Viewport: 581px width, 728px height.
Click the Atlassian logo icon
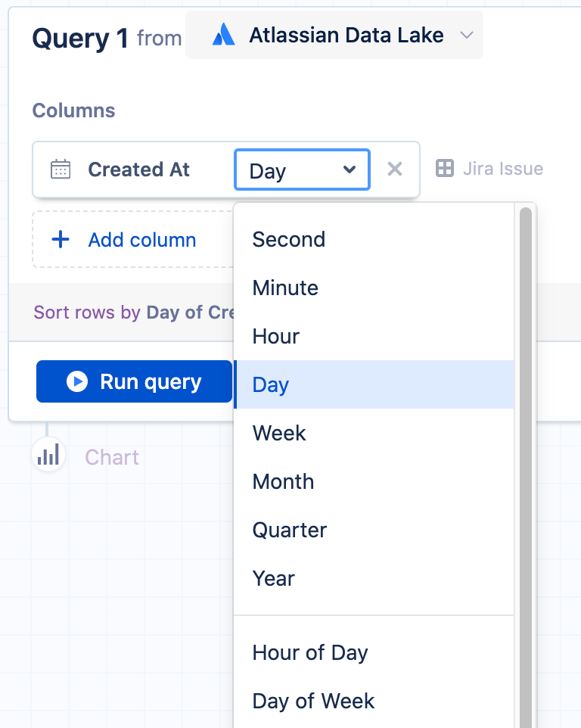click(224, 35)
